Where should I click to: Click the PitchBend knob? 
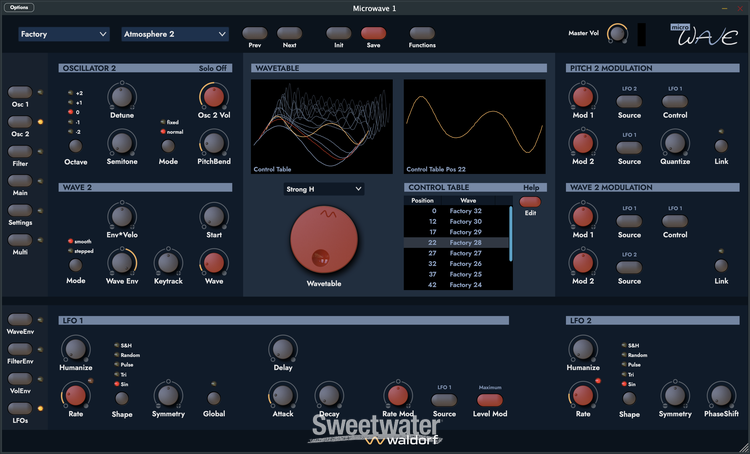(214, 143)
